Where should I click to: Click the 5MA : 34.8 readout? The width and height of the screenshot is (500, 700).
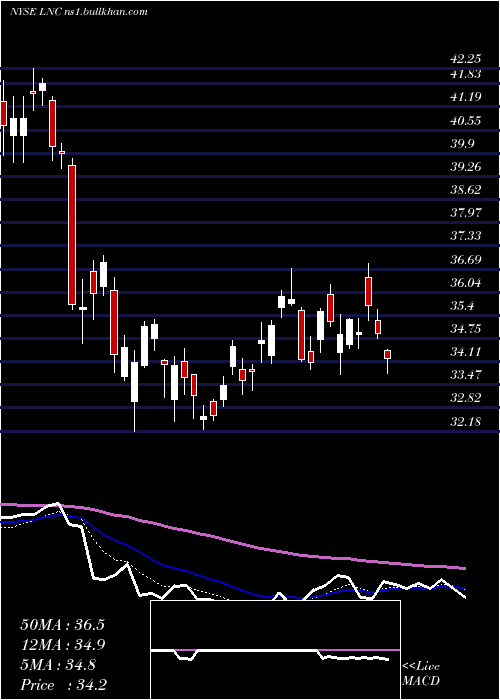[x=58, y=665]
